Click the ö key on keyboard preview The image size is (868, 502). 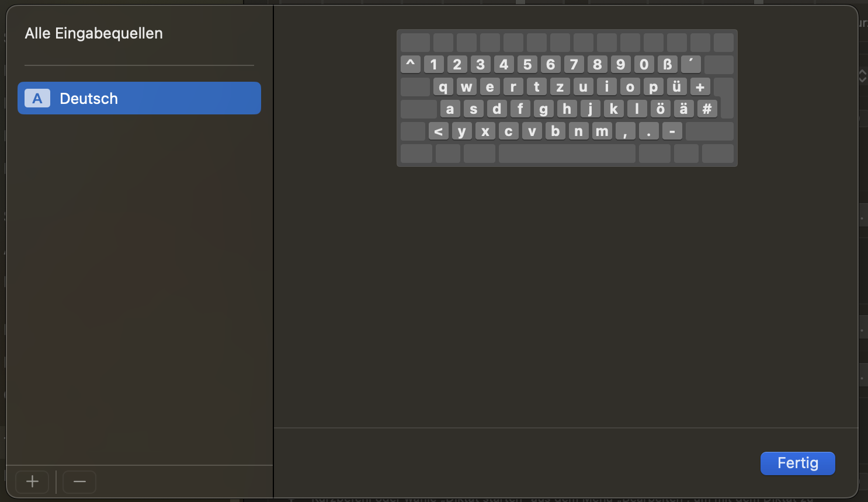(x=660, y=109)
